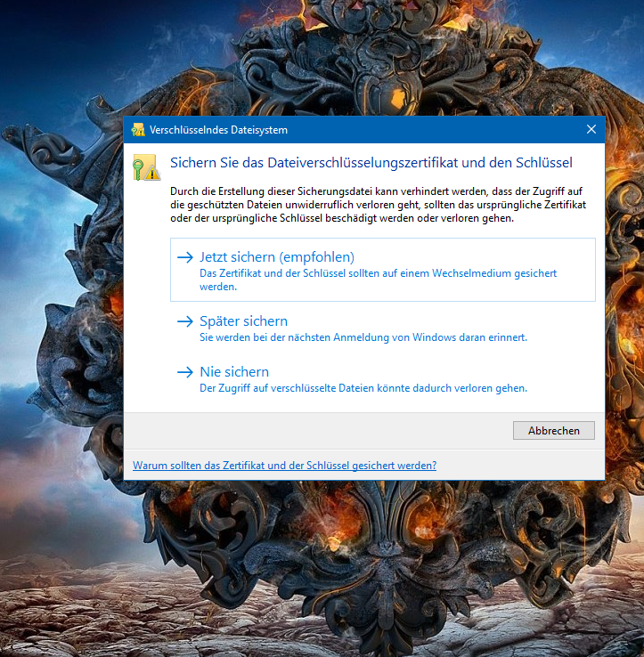The height and width of the screenshot is (657, 644).
Task: Open 'Warum sollten das Zertifikat...' help link
Action: point(284,466)
